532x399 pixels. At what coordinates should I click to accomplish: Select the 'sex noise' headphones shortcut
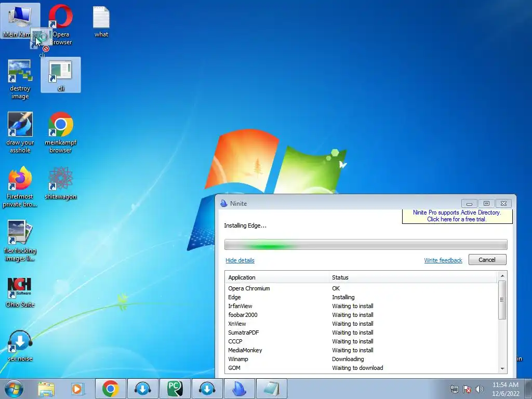20,345
